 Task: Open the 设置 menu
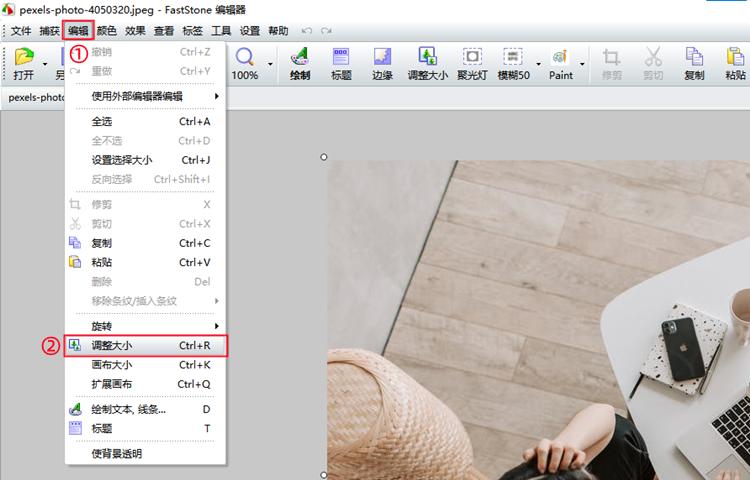pos(250,31)
